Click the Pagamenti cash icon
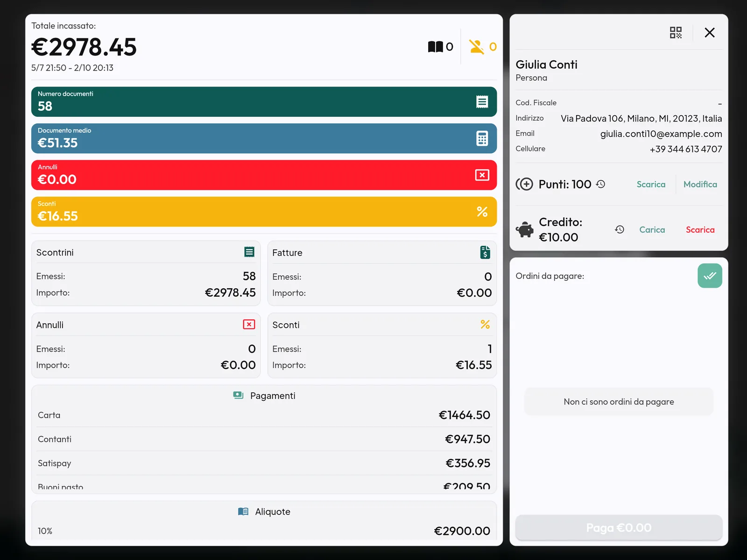Screen dimensions: 747x560 point(238,395)
